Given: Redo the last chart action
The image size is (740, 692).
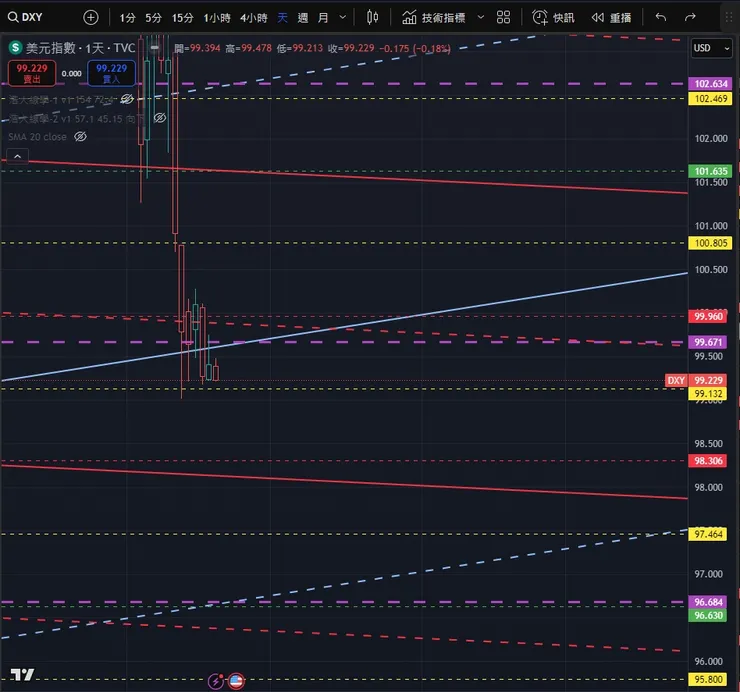Looking at the screenshot, I should [690, 17].
